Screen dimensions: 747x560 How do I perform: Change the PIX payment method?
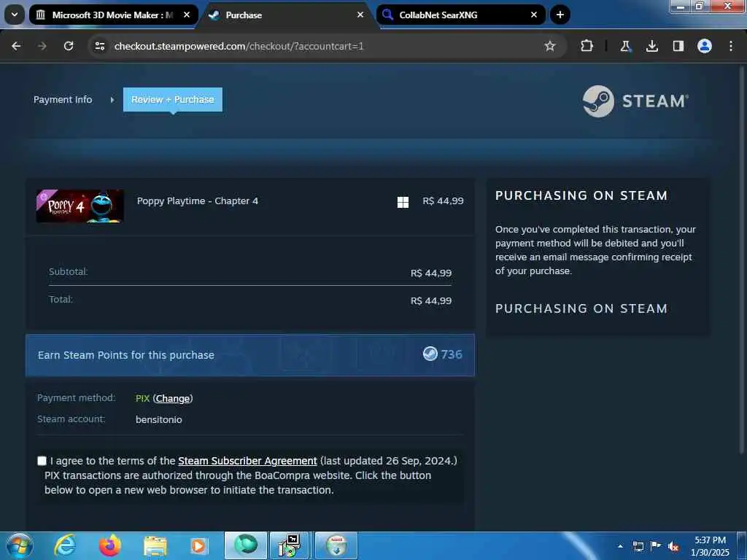click(172, 399)
